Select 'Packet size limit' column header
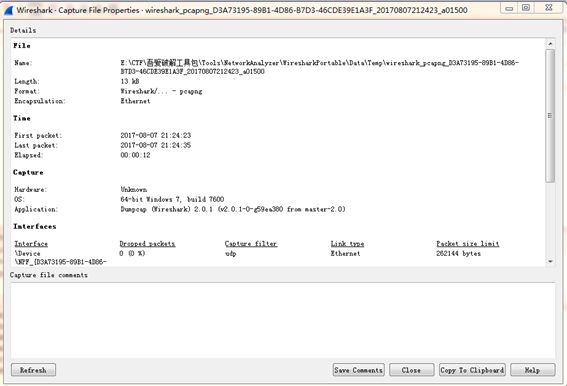Image resolution: width=567 pixels, height=386 pixels. tap(468, 243)
